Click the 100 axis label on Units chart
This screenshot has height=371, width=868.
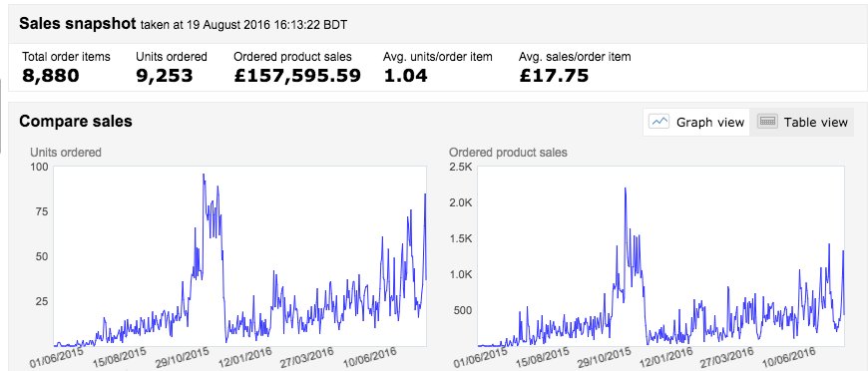[x=39, y=167]
